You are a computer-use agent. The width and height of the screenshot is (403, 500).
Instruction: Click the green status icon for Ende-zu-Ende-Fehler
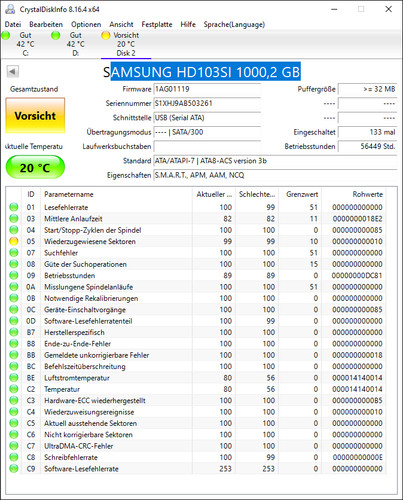[x=14, y=344]
